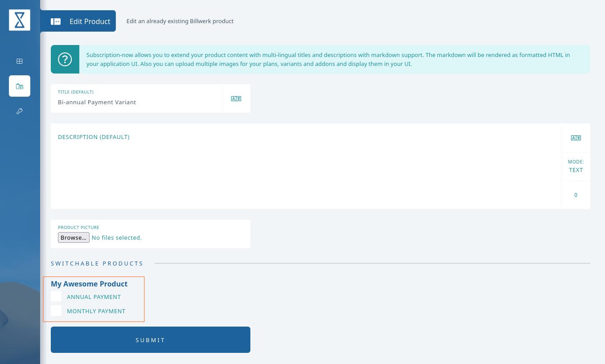Open the translation icon beside Title field
This screenshot has width=605, height=364.
(x=236, y=98)
